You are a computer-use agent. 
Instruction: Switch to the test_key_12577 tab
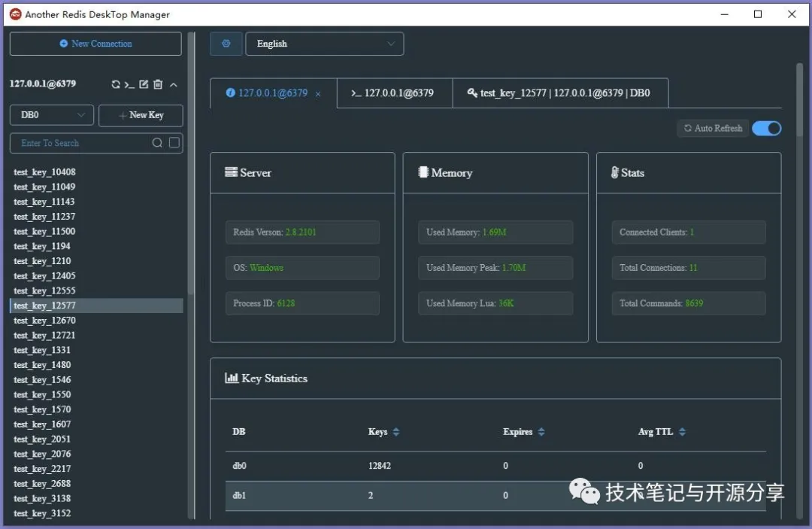[560, 93]
